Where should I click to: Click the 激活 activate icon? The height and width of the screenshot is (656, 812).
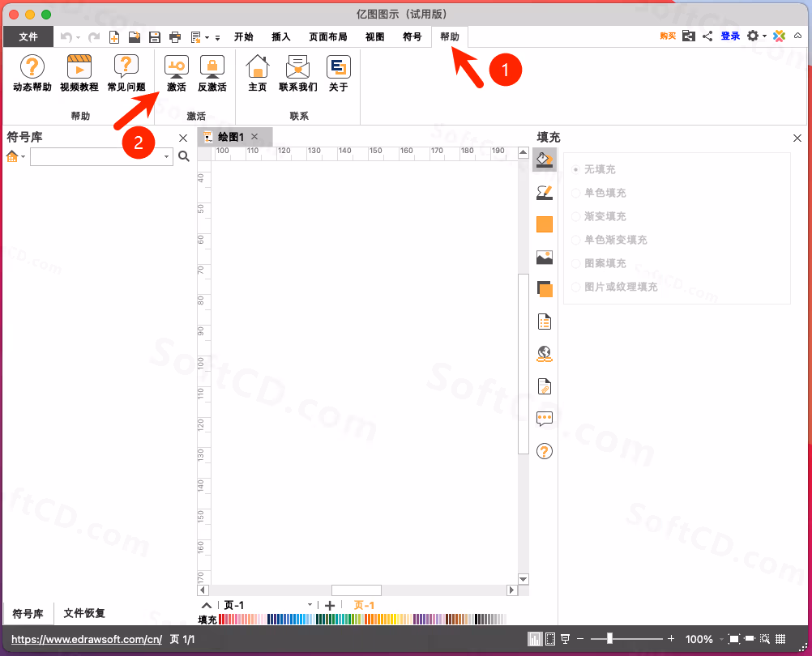pos(176,74)
